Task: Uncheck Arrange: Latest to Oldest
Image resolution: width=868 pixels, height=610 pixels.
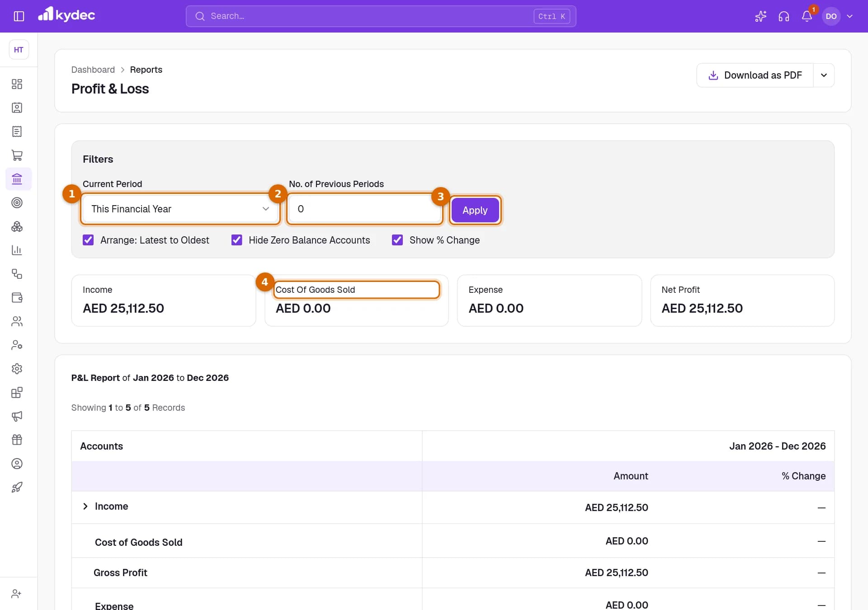Action: pos(88,240)
